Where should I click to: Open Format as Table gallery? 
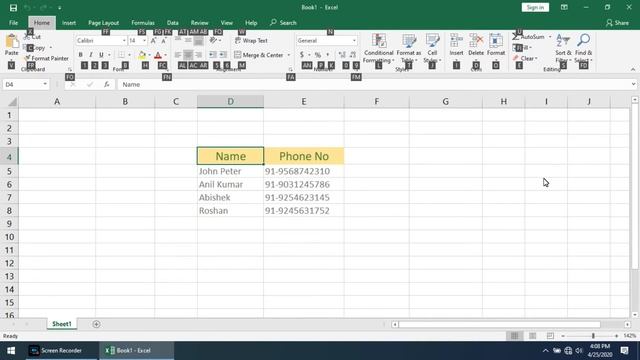(409, 48)
